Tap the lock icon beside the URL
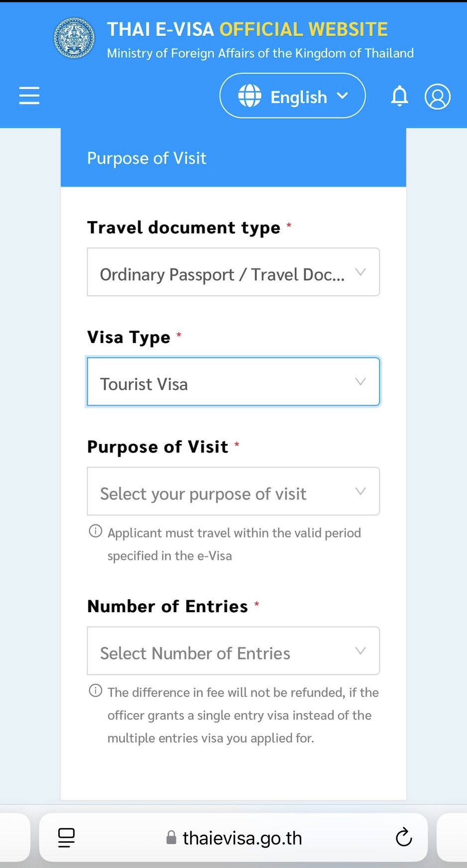 171,838
